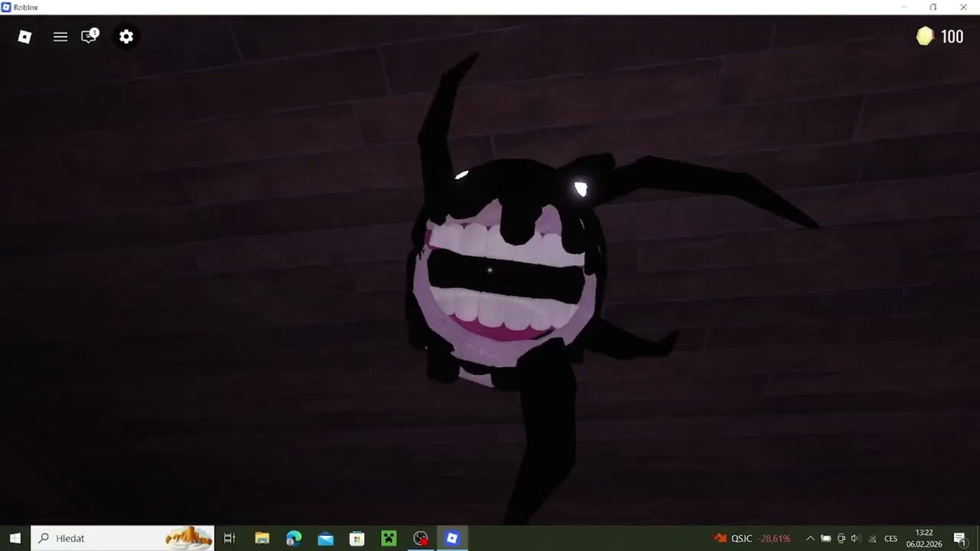Open the QSJC stock widget
Screen dimensions: 980x551
coord(752,538)
